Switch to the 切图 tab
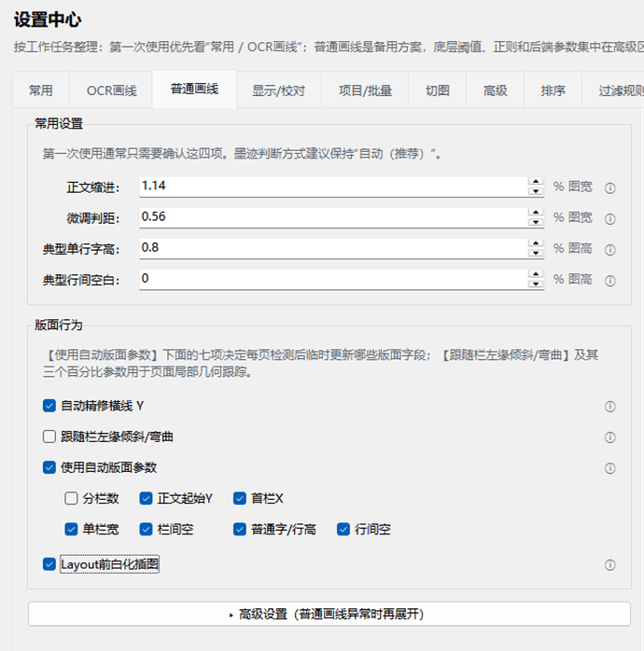The height and width of the screenshot is (651, 644). pyautogui.click(x=438, y=90)
